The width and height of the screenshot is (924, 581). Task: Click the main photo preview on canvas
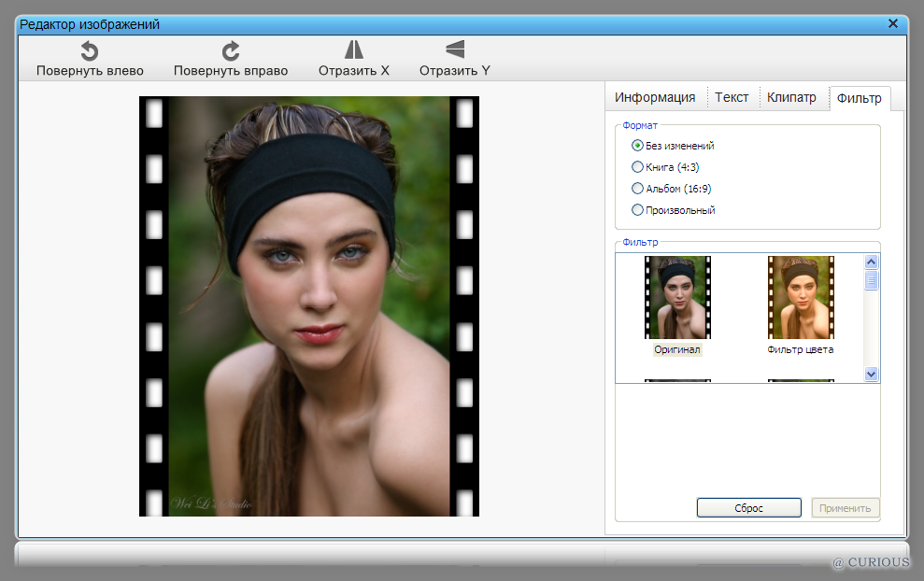[309, 306]
